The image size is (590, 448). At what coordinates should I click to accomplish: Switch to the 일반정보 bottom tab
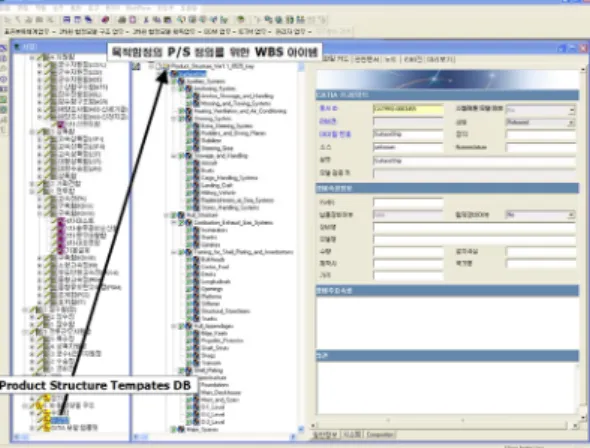pos(325,435)
